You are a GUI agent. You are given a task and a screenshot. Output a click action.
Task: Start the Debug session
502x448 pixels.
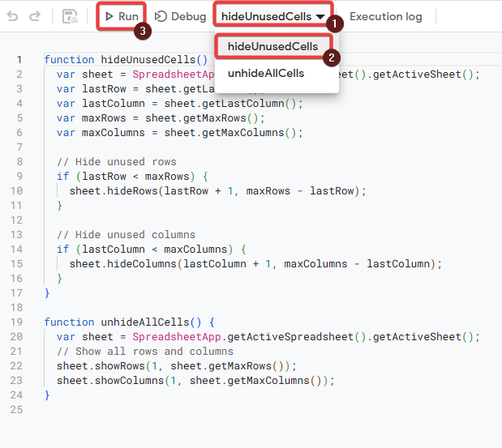[180, 16]
